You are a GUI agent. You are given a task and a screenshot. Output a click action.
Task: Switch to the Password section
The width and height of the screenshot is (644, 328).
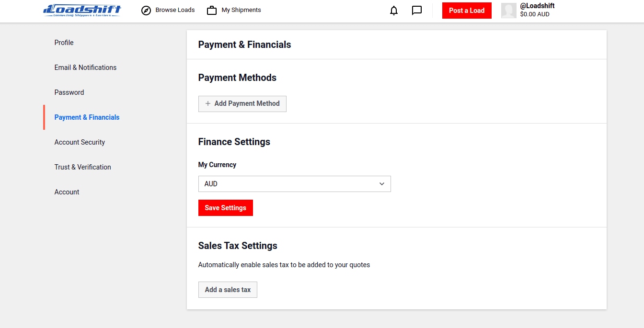69,92
